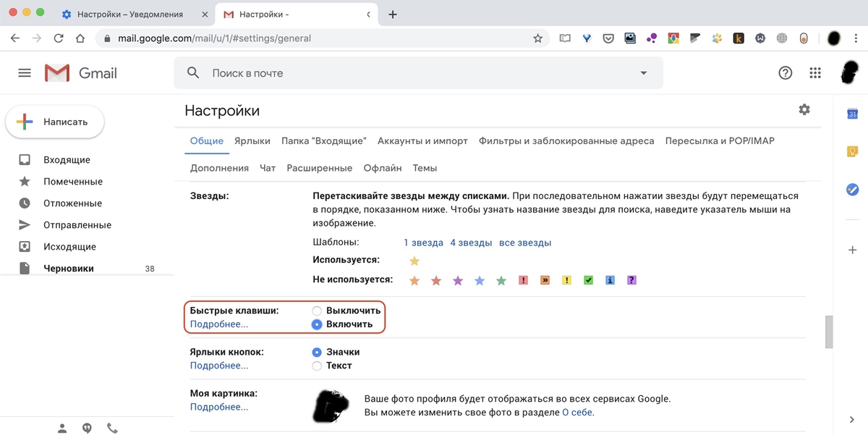Select the Включить shortcuts radio button
Viewport: 868px width, 435px height.
tap(317, 324)
